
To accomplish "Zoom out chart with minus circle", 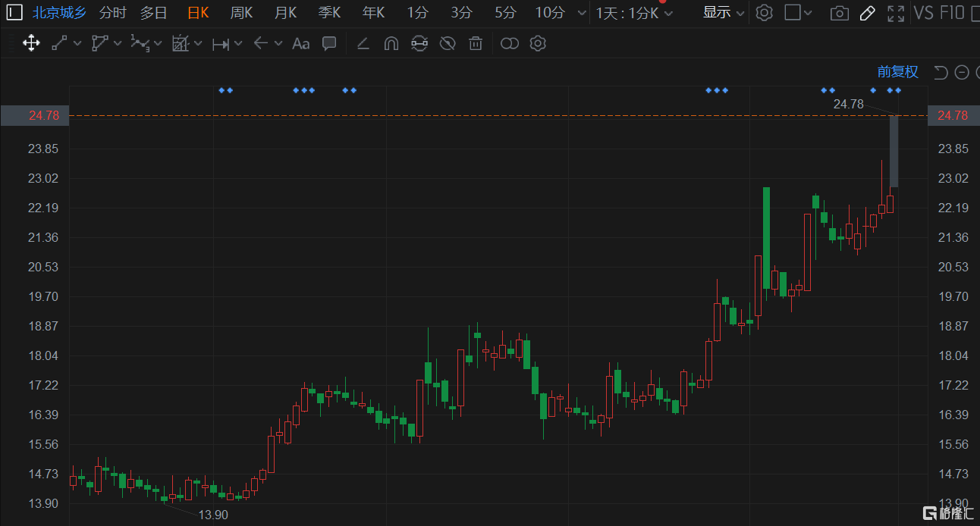I will pos(962,72).
